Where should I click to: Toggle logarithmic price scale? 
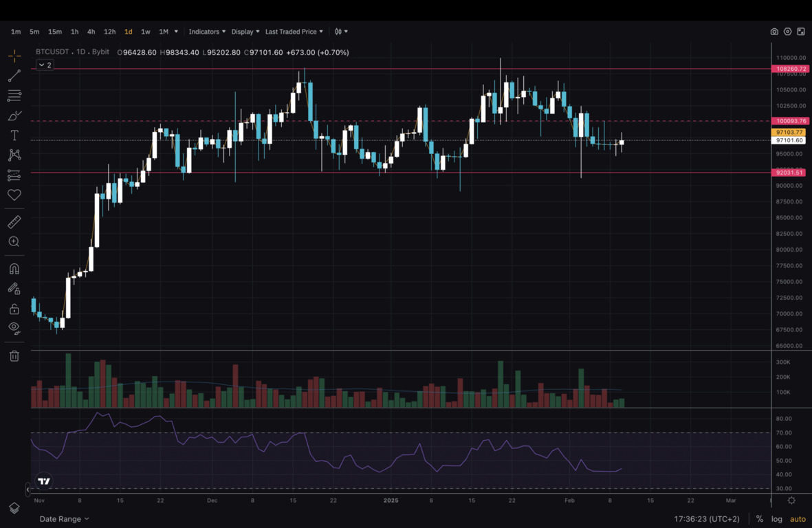[x=776, y=518]
